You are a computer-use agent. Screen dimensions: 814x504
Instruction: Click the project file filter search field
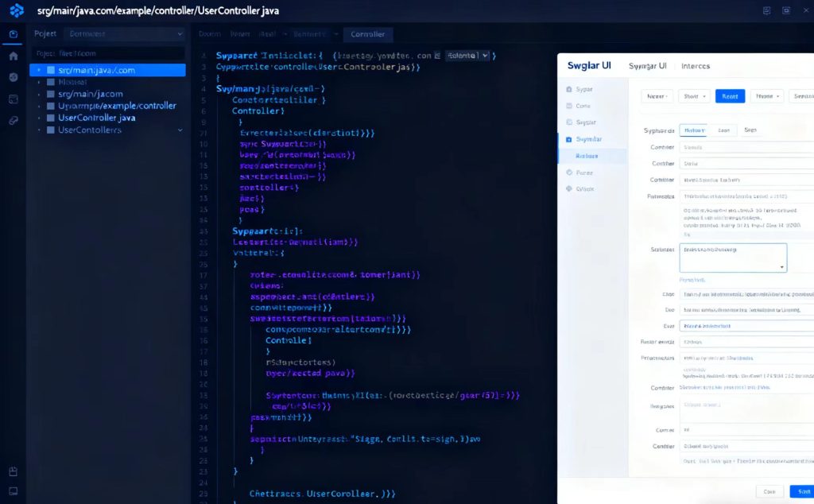(107, 54)
